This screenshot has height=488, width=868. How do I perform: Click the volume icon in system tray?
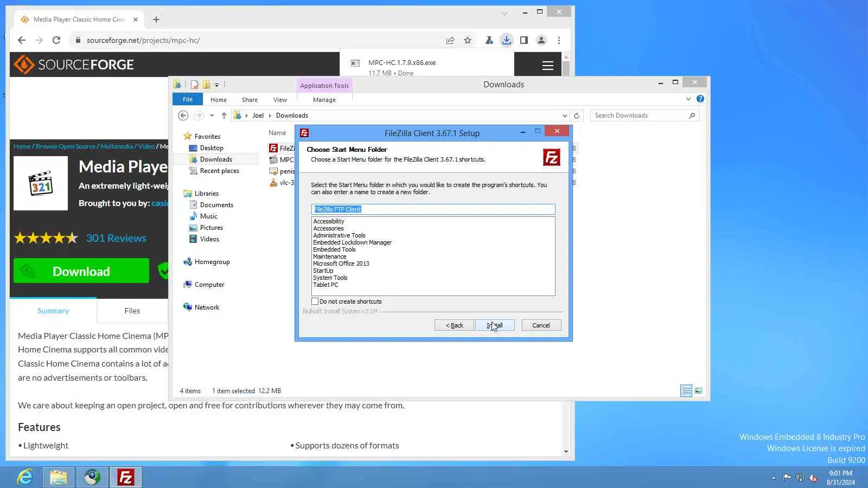(x=813, y=478)
